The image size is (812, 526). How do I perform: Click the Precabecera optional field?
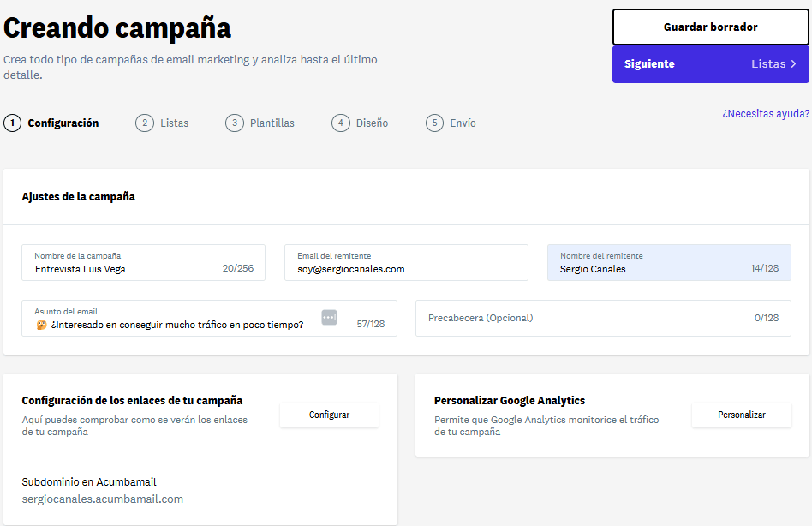tap(603, 318)
